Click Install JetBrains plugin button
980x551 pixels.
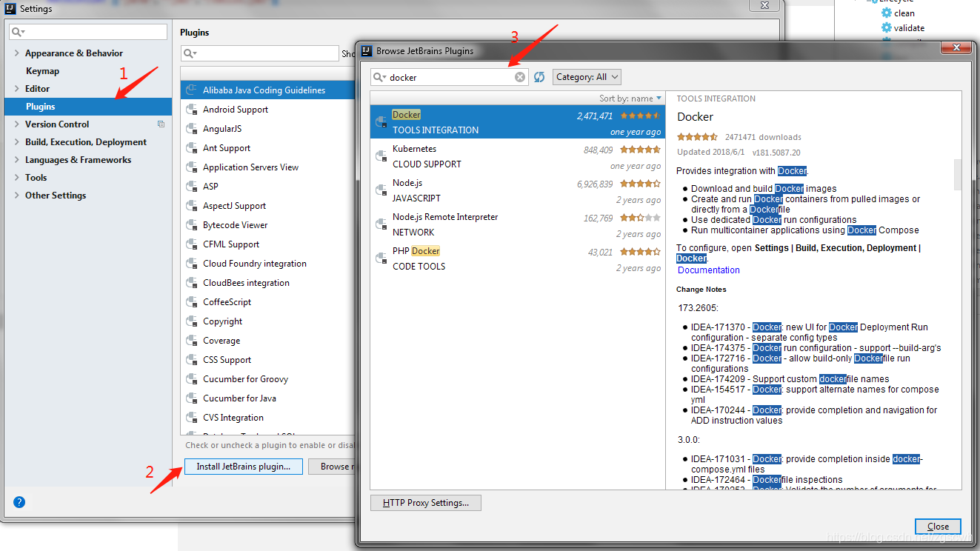tap(244, 467)
